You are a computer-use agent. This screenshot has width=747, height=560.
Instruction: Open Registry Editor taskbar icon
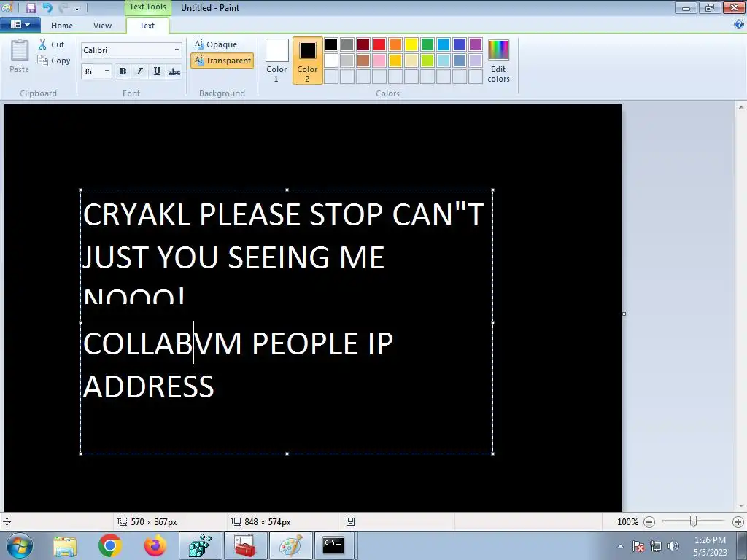point(200,545)
